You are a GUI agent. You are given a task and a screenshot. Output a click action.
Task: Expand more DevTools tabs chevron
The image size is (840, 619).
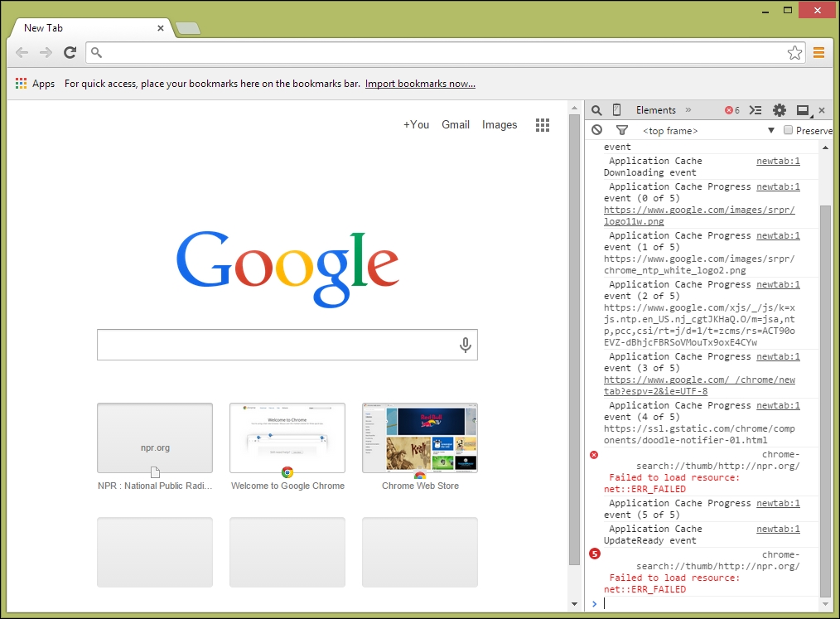click(688, 110)
